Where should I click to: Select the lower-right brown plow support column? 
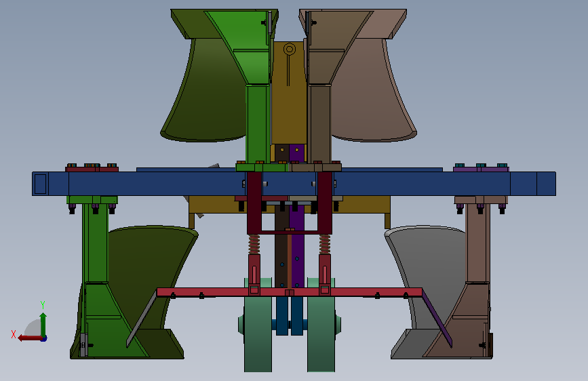pos(477,244)
